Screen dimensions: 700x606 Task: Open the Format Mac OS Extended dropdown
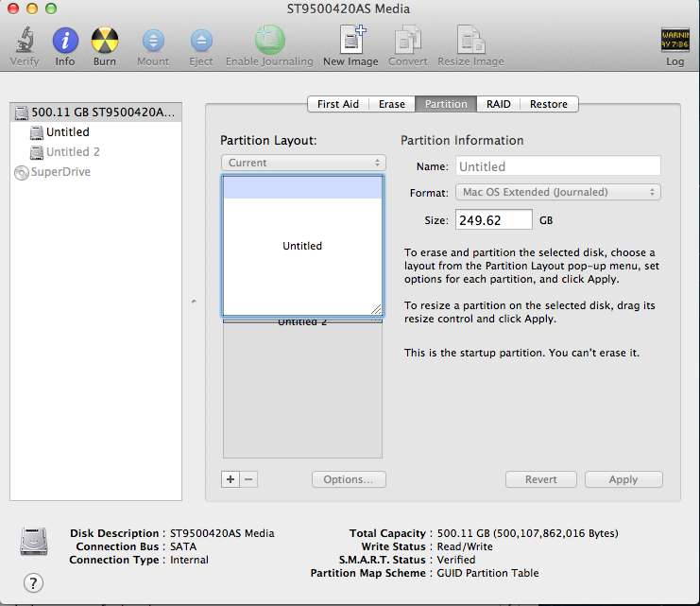(558, 192)
